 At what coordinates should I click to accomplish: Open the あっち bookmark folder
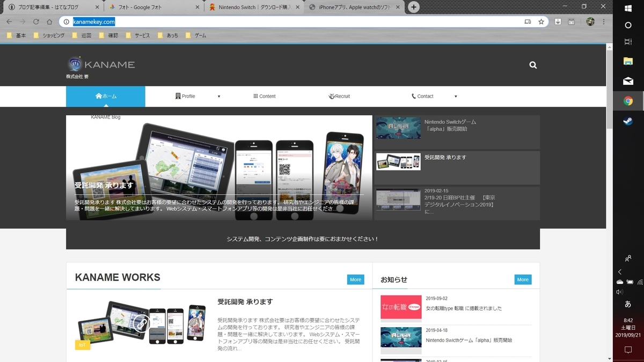click(x=168, y=35)
